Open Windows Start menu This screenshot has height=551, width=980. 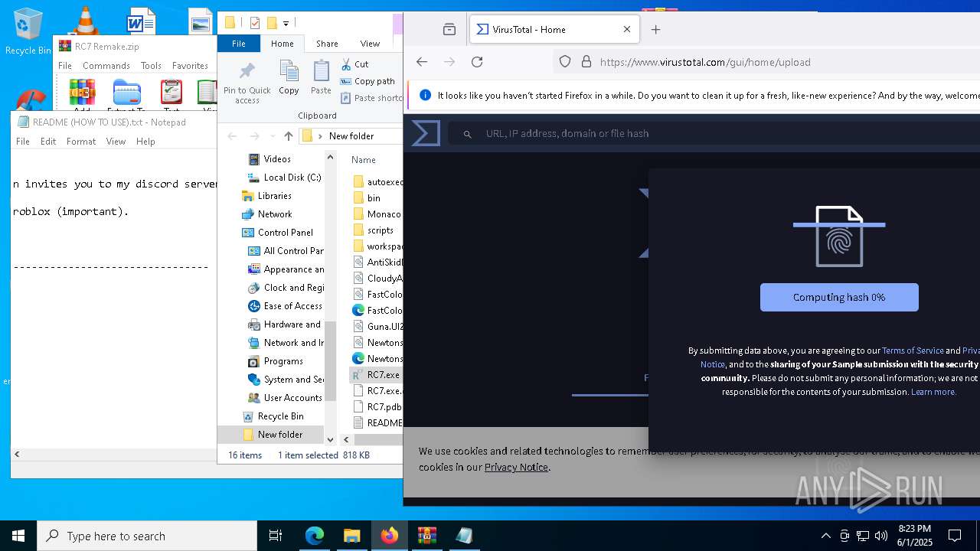click(18, 536)
